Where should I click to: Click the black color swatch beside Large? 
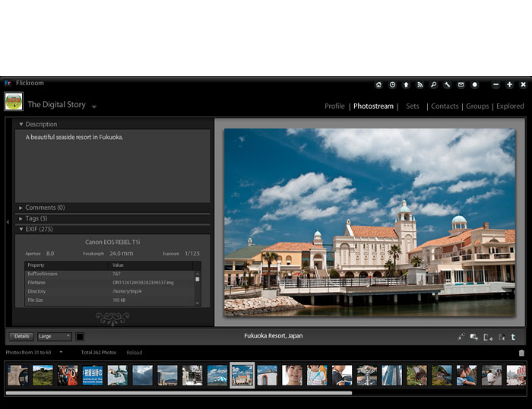point(80,336)
